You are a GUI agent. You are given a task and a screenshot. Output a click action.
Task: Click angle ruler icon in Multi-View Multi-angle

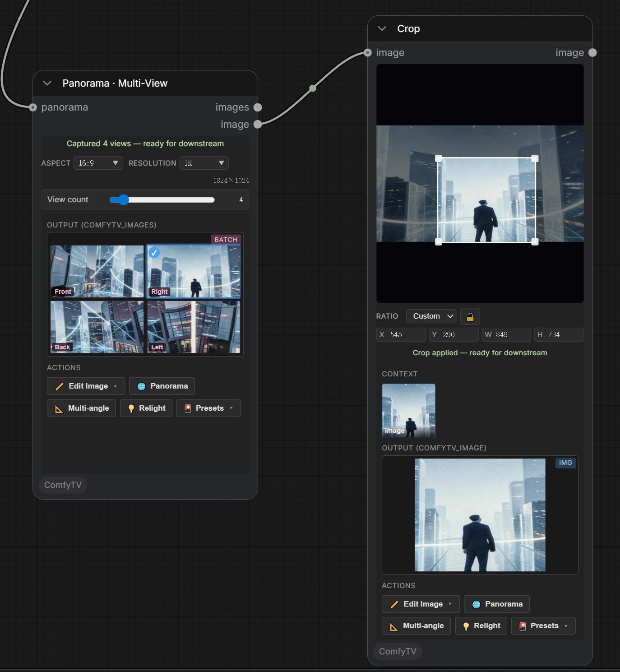click(59, 409)
